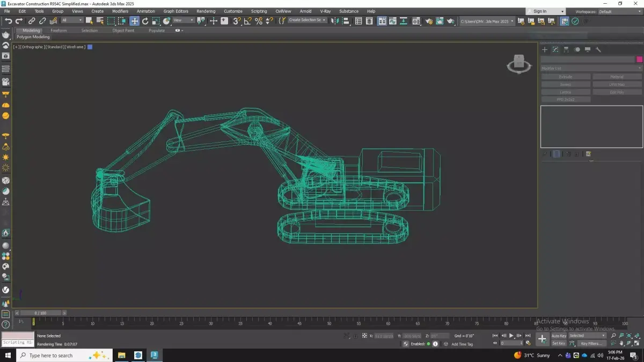
Task: Click the Extrude modifier button
Action: (566, 77)
